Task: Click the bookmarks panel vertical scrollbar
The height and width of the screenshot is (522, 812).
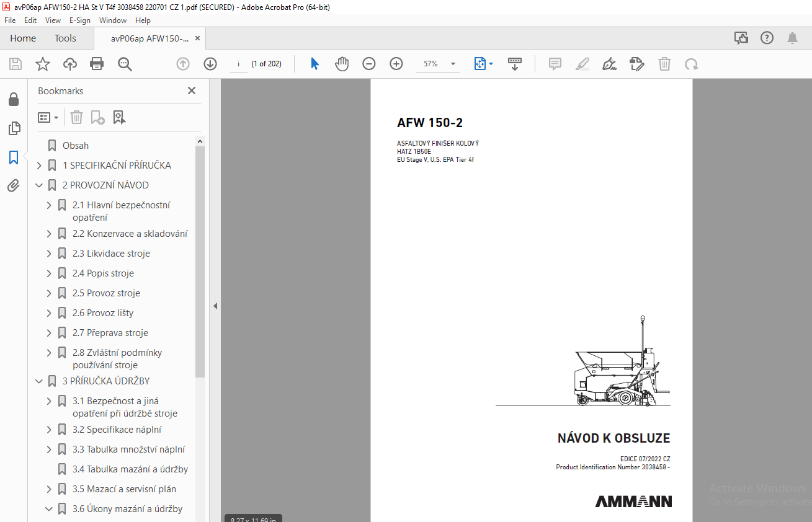Action: point(200,262)
